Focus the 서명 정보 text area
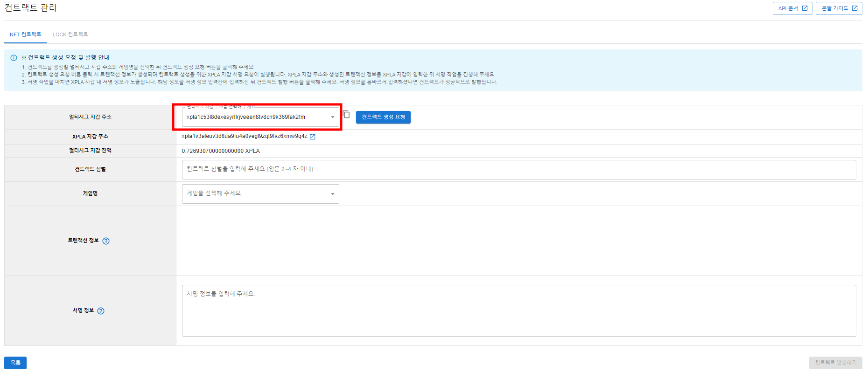 519,310
